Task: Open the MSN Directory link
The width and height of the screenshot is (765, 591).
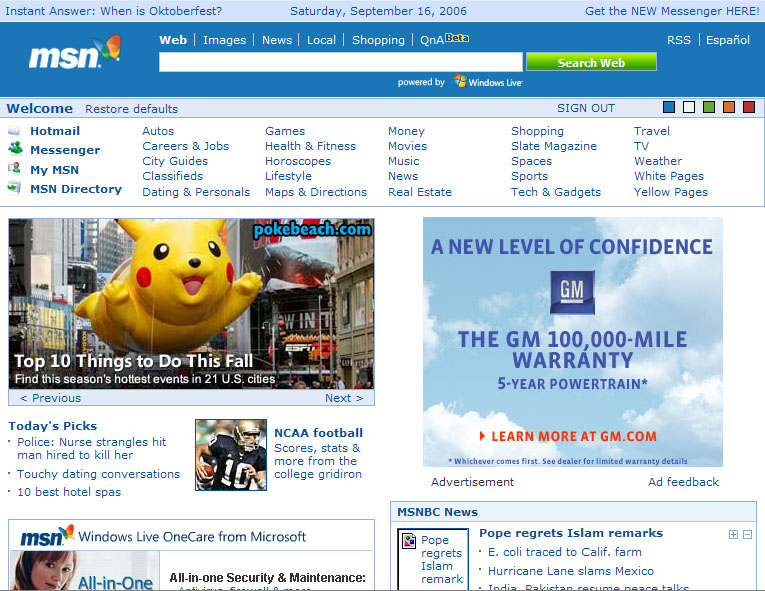Action: [76, 189]
